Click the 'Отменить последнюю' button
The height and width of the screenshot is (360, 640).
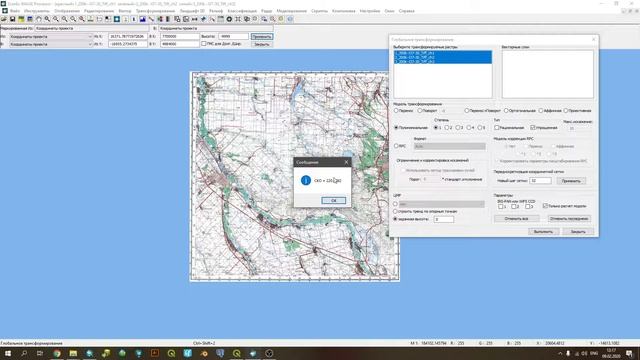coord(569,219)
